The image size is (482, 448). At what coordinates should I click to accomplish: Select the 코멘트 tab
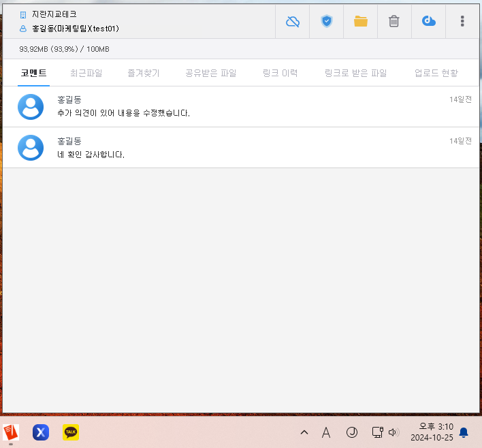point(33,73)
